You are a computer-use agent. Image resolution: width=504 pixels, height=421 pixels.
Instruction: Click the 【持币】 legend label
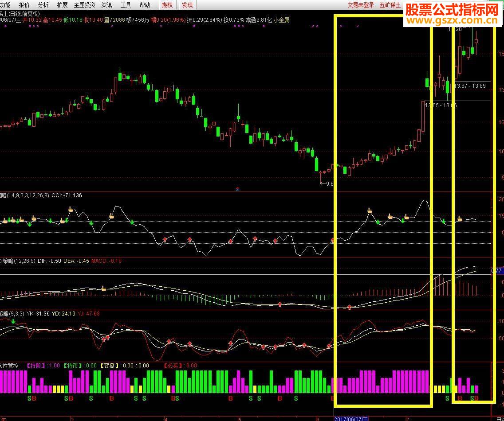point(73,366)
